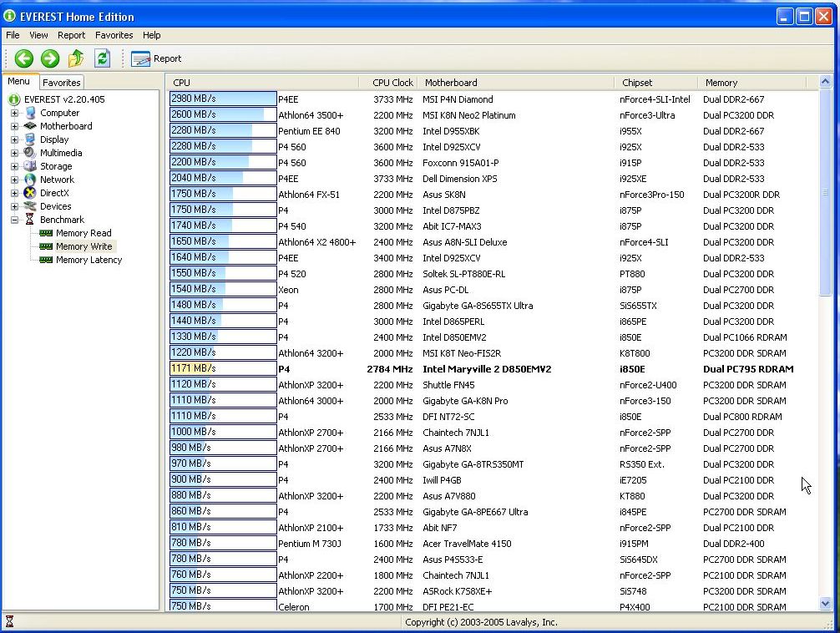Click the EVEREST title bar app icon
Viewport: 840px width, 633px height.
10,16
